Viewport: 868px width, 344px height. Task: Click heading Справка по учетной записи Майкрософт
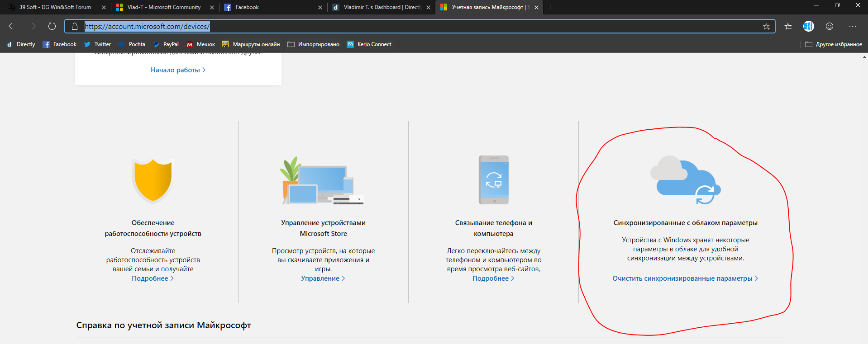pyautogui.click(x=163, y=325)
